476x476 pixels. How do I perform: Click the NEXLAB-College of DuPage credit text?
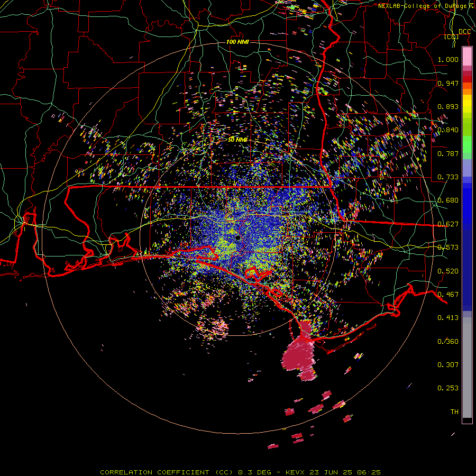(x=427, y=6)
